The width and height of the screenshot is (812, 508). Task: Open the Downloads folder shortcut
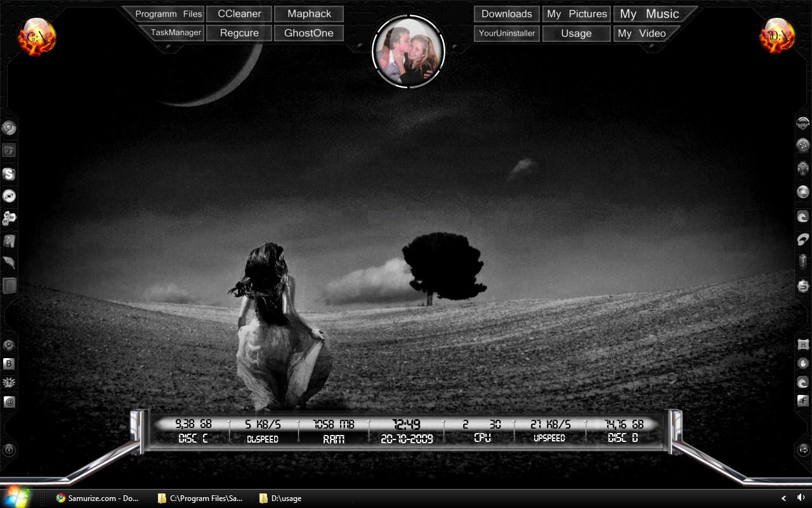coord(506,14)
